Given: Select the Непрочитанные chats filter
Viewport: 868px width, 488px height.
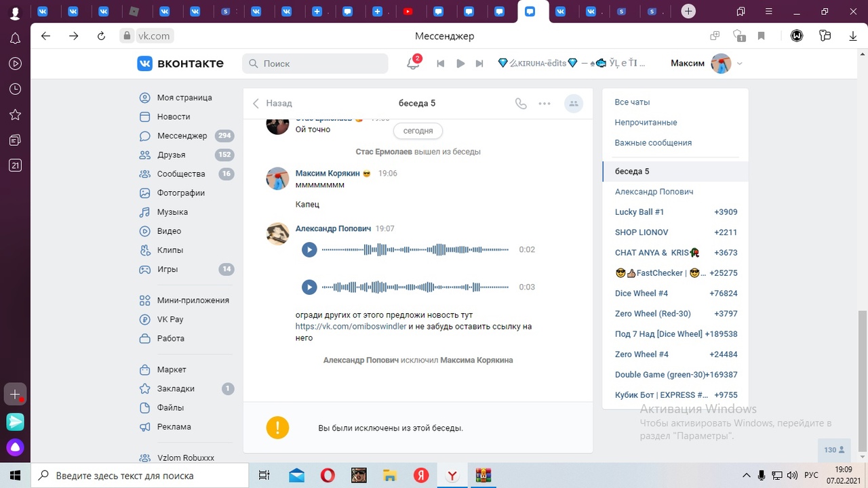Looking at the screenshot, I should click(646, 123).
